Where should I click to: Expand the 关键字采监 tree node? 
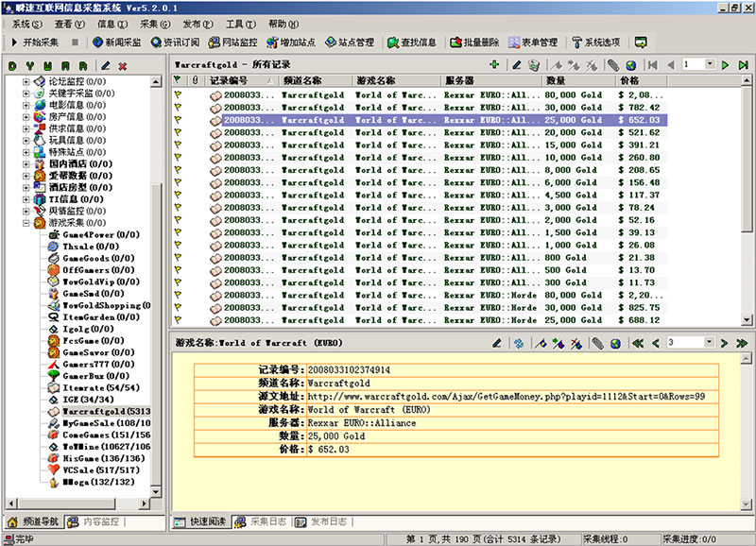[26, 93]
